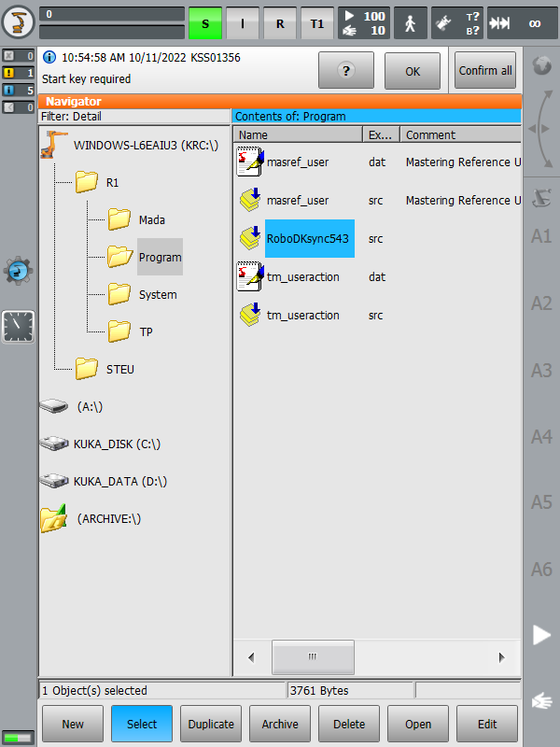The height and width of the screenshot is (747, 560).
Task: Toggle the T1 operating mode indicator
Action: coord(316,23)
